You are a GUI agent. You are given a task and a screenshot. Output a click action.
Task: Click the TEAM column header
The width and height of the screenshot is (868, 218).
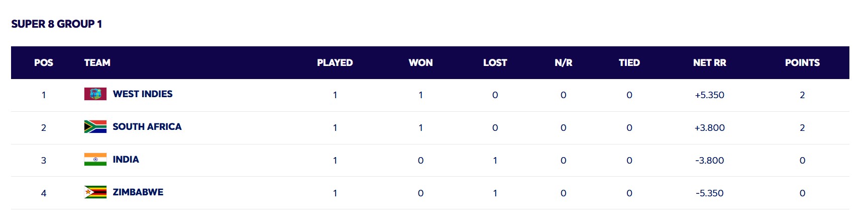97,63
